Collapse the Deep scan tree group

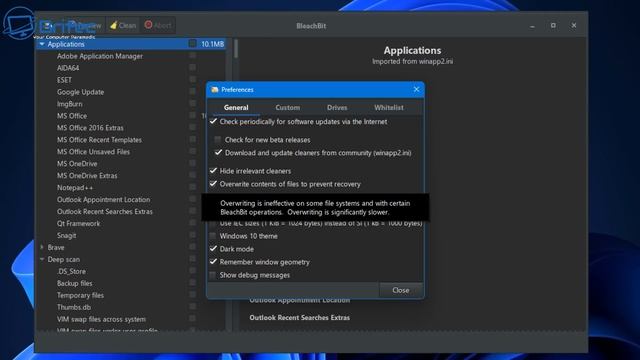(x=42, y=259)
